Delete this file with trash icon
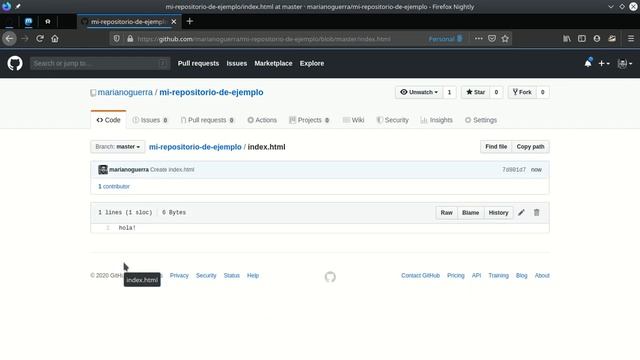This screenshot has width=640, height=360. tap(537, 213)
